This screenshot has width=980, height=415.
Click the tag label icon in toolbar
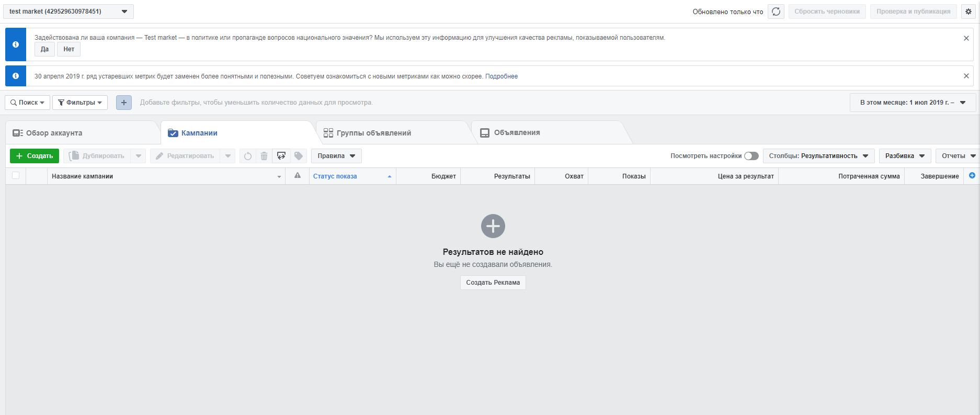coord(299,156)
